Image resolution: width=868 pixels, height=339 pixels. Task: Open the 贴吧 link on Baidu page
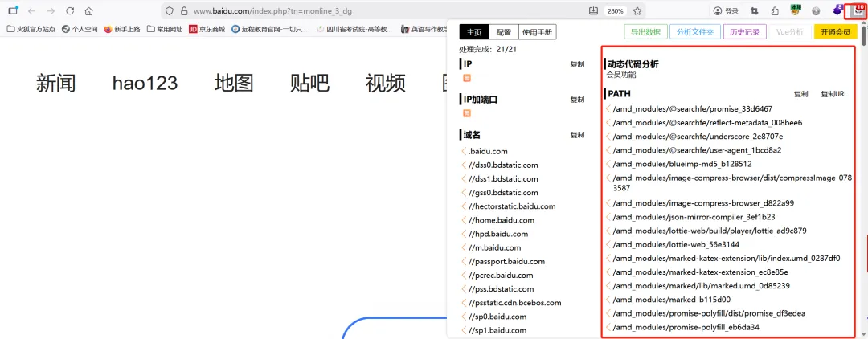pyautogui.click(x=310, y=83)
